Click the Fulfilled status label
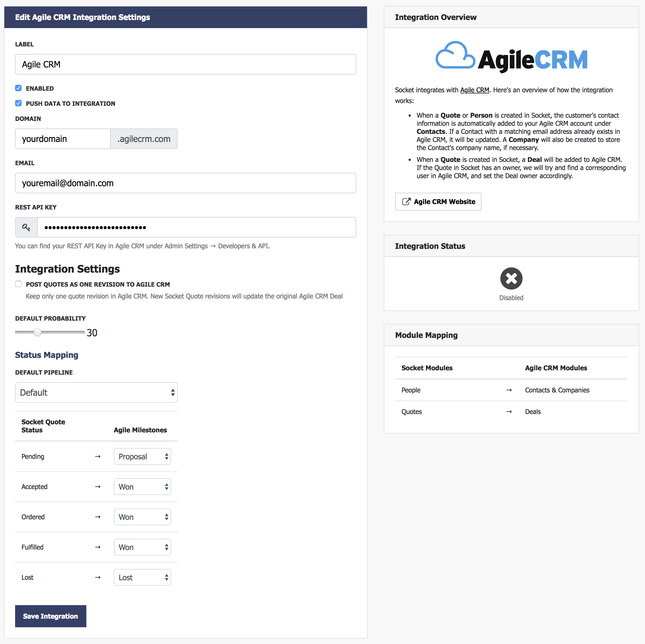The image size is (645, 644). tap(32, 547)
